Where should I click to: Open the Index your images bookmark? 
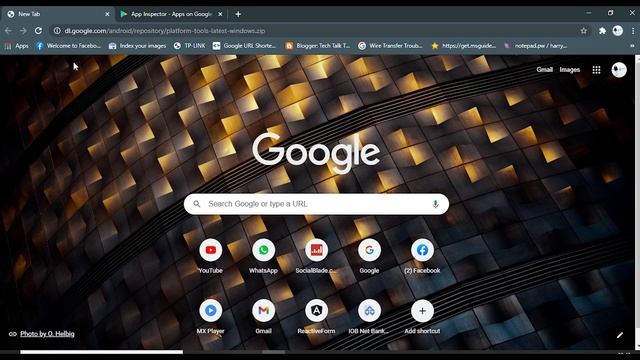point(137,46)
